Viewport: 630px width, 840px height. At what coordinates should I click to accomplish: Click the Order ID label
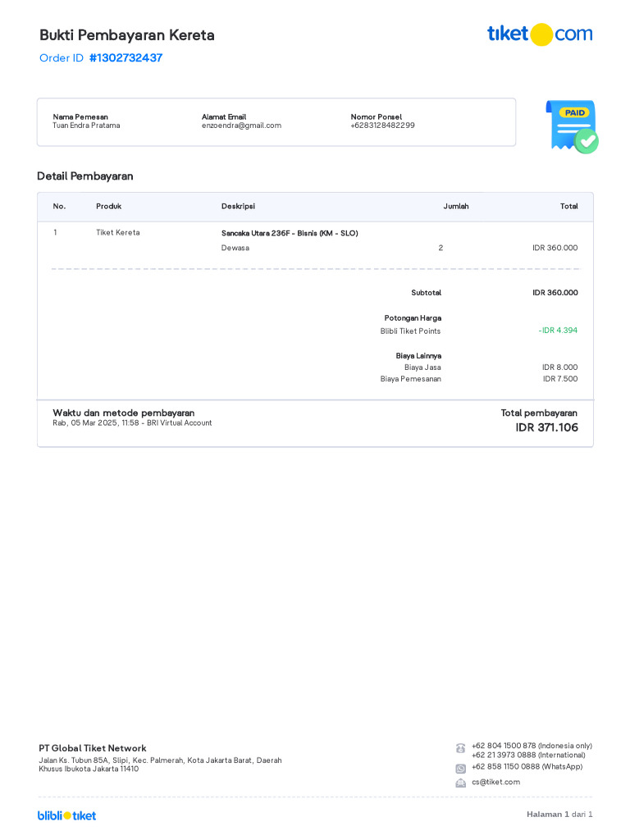[62, 58]
